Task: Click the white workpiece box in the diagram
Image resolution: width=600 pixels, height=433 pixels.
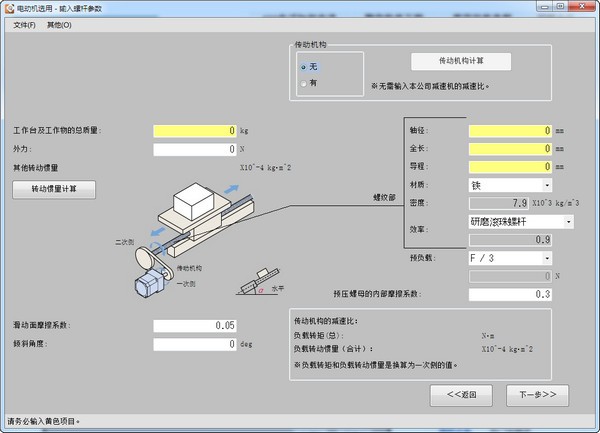Action: pyautogui.click(x=193, y=201)
